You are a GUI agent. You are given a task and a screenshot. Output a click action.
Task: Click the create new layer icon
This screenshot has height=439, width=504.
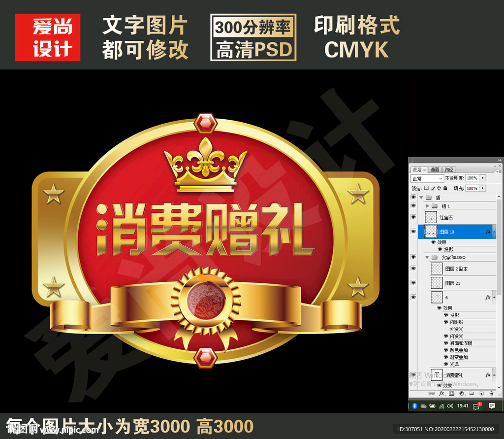coord(482,393)
